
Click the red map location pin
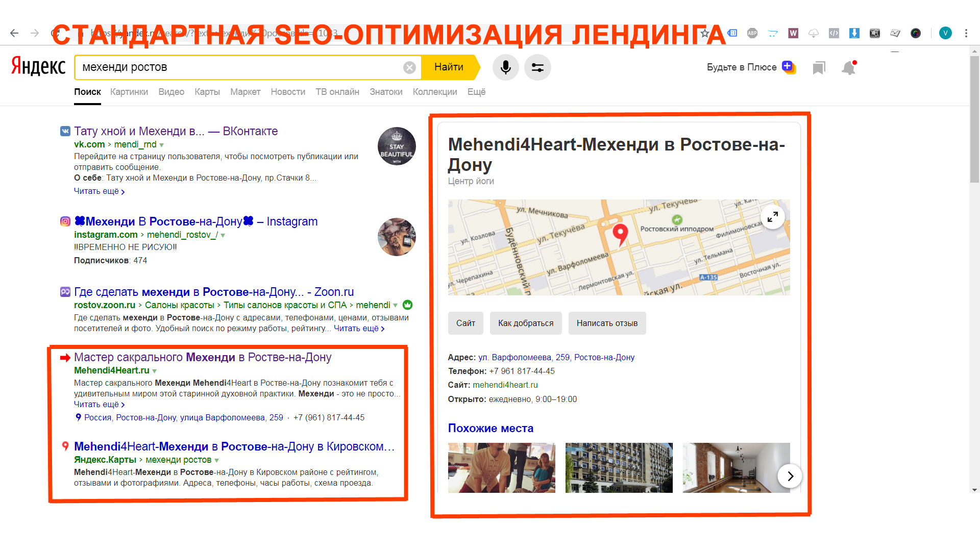620,235
